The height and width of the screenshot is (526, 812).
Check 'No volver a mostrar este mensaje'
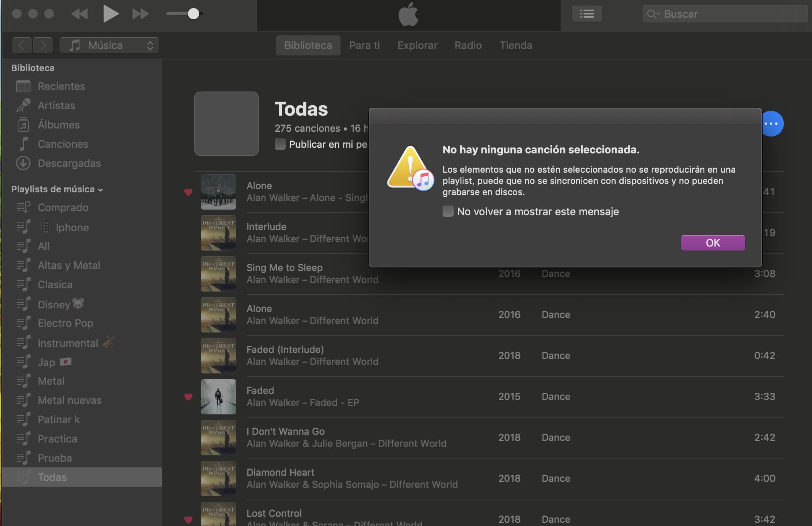(x=448, y=211)
